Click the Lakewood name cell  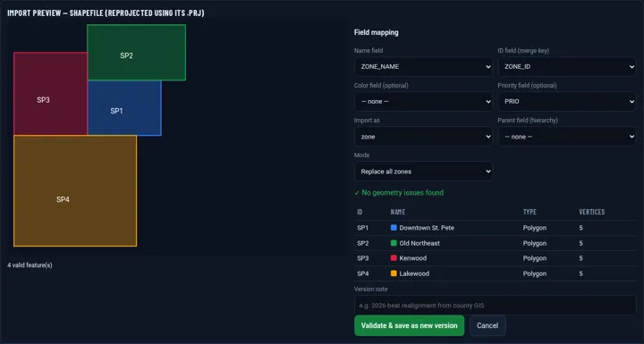pos(414,273)
